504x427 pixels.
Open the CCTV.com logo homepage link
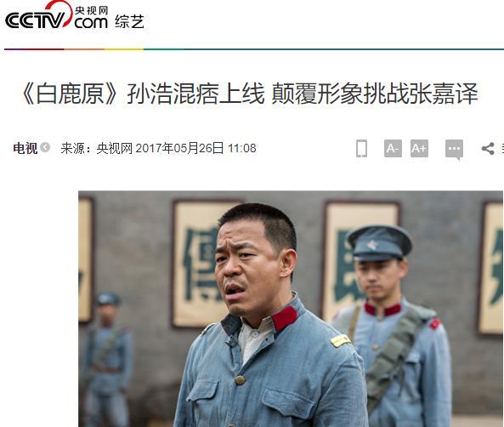pyautogui.click(x=57, y=14)
